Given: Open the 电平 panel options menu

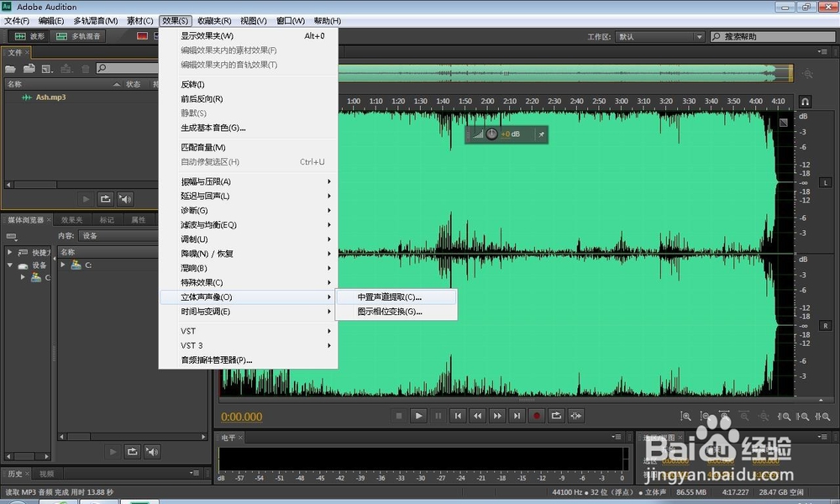Looking at the screenshot, I should (617, 437).
